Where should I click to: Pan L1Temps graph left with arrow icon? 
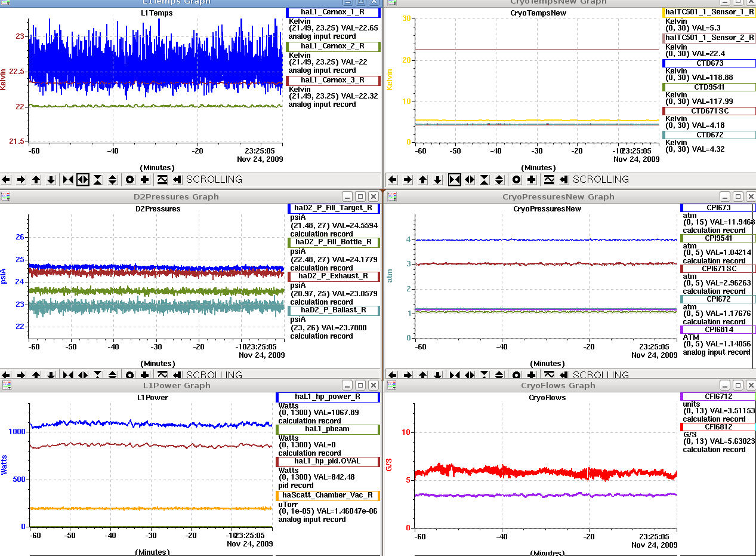[6, 180]
